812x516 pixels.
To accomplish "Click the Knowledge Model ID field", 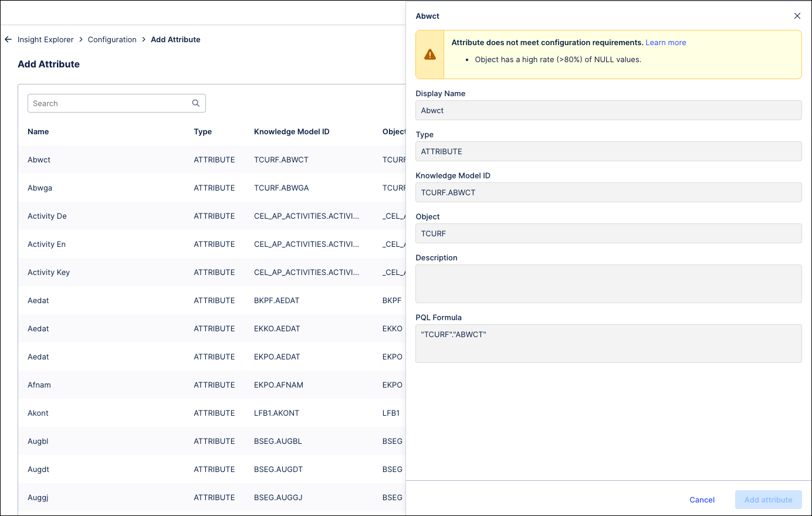I will tap(608, 192).
